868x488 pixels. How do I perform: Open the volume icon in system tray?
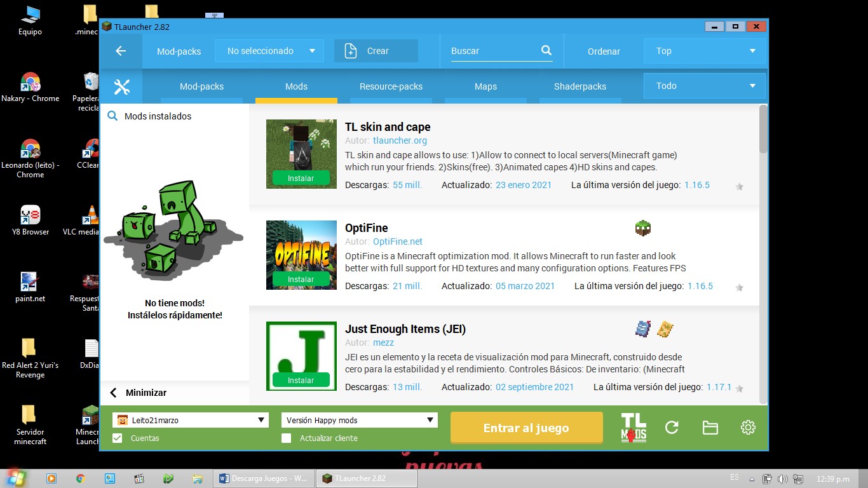782,479
